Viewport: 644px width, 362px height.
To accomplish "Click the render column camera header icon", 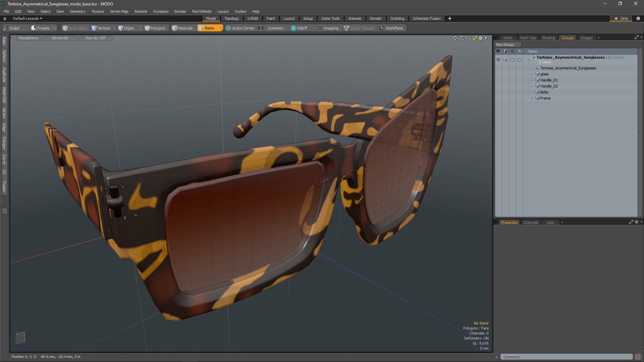I will point(505,51).
